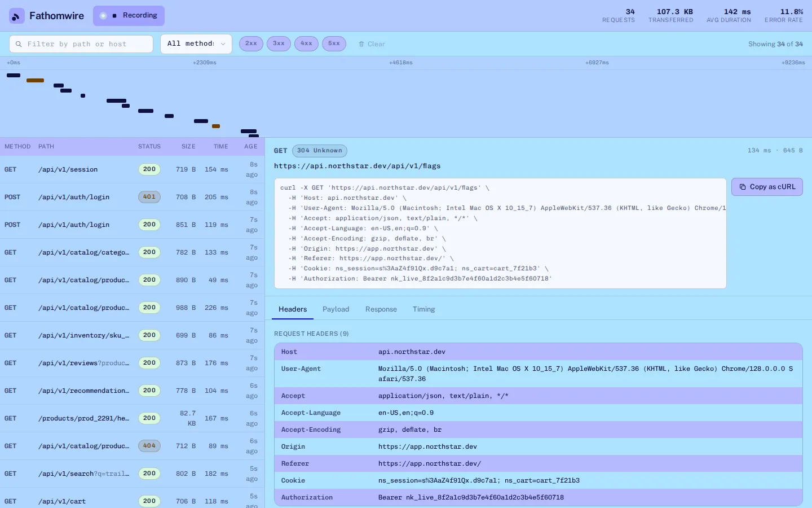Screen dimensions: 812x508
Task: Open the All methods dropdown
Action: (x=196, y=44)
